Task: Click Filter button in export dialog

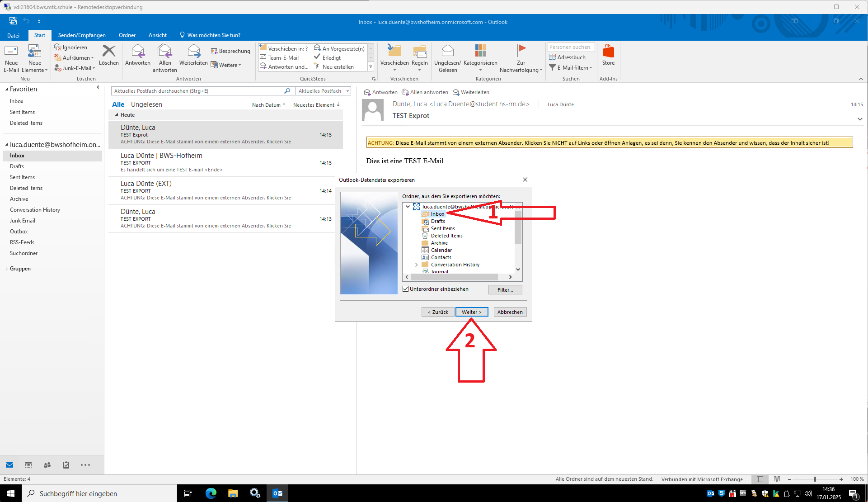Action: [505, 289]
